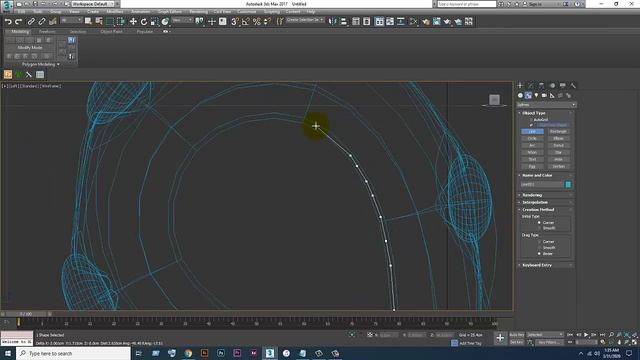Activate the Unlink Selection tool
Image resolution: width=640 pixels, height=360 pixels.
(x=42, y=21)
